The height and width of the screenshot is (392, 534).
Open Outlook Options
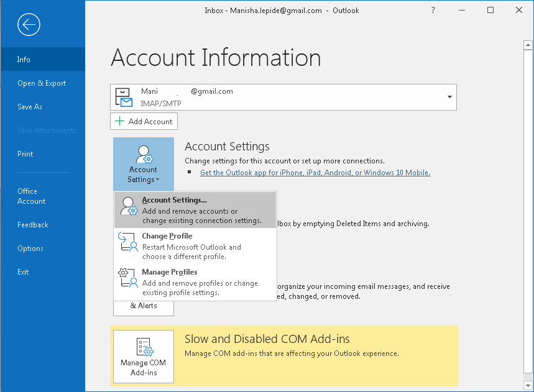[x=42, y=248]
